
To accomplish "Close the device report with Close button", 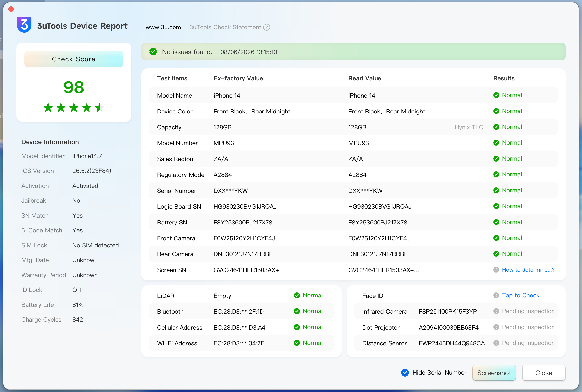I will 544,373.
